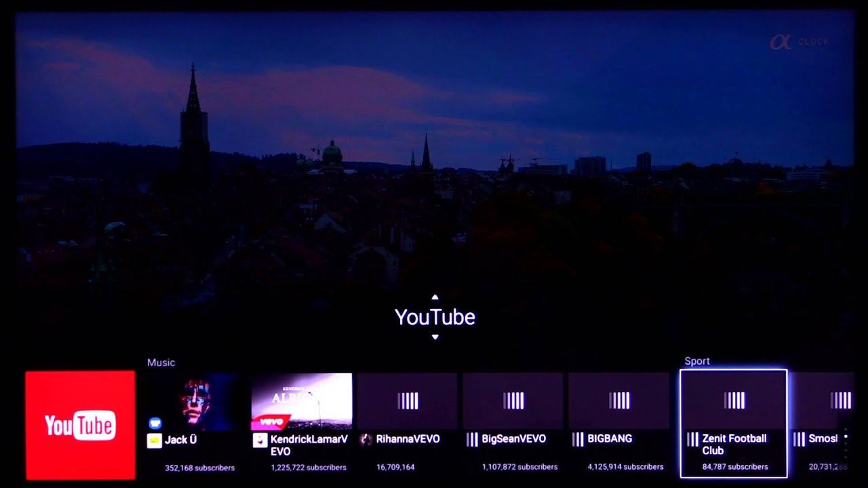Click '1,225,722 subscribers' text
868x488 pixels.
(x=309, y=468)
